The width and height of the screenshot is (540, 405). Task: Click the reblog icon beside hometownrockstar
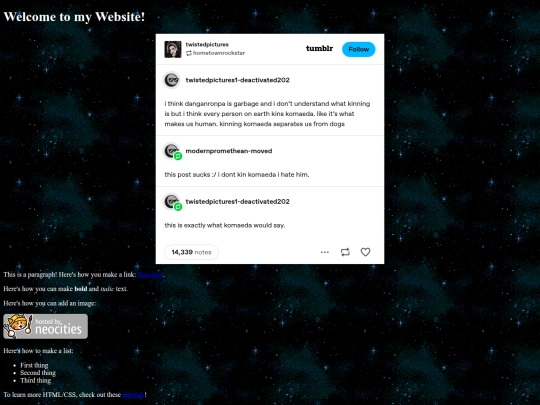(x=189, y=53)
